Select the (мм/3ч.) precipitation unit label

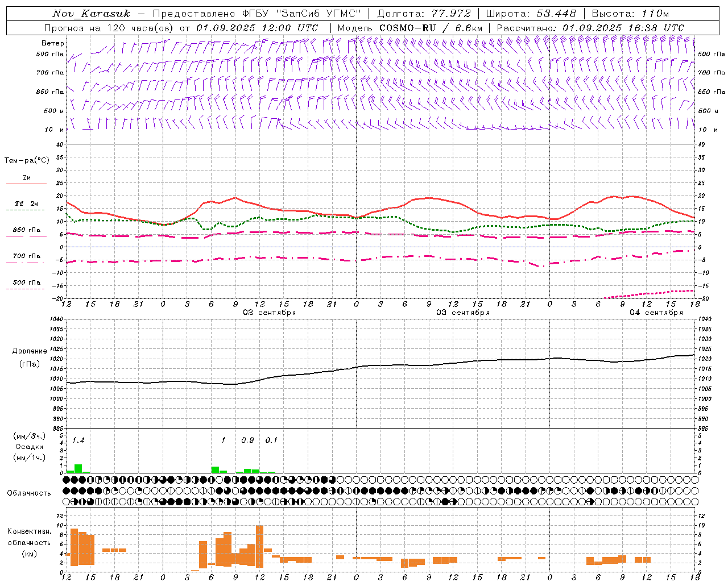29,436
